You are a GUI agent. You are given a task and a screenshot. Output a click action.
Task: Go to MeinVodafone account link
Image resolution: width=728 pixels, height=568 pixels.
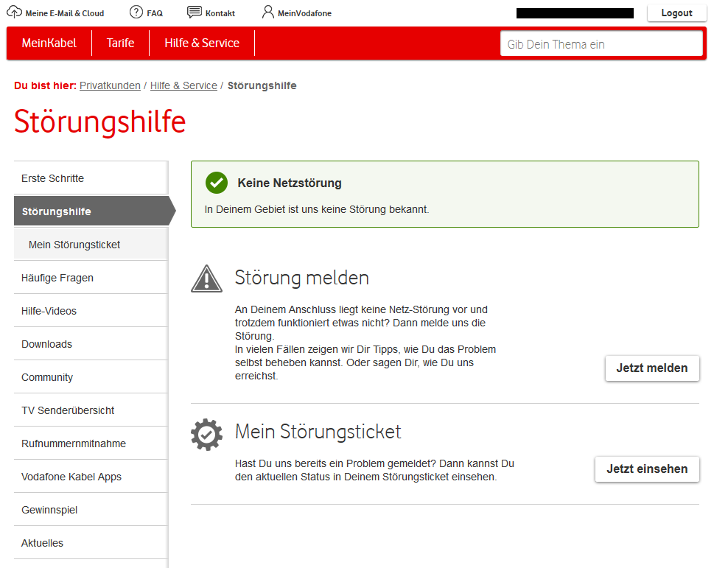(304, 13)
